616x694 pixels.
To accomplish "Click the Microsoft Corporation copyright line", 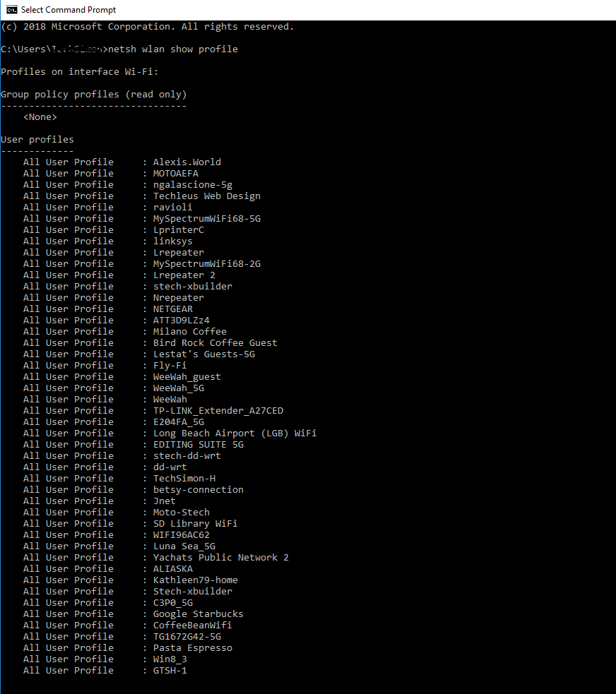I will coord(148,27).
